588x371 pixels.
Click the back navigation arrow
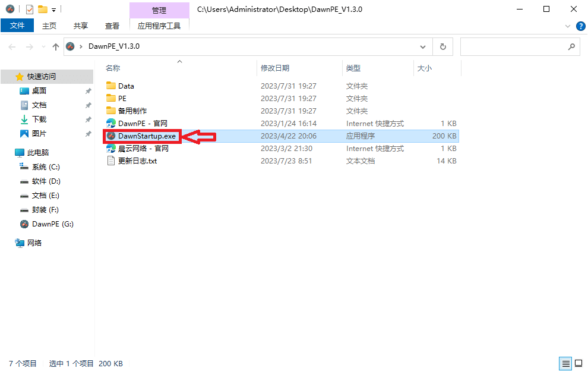point(12,46)
